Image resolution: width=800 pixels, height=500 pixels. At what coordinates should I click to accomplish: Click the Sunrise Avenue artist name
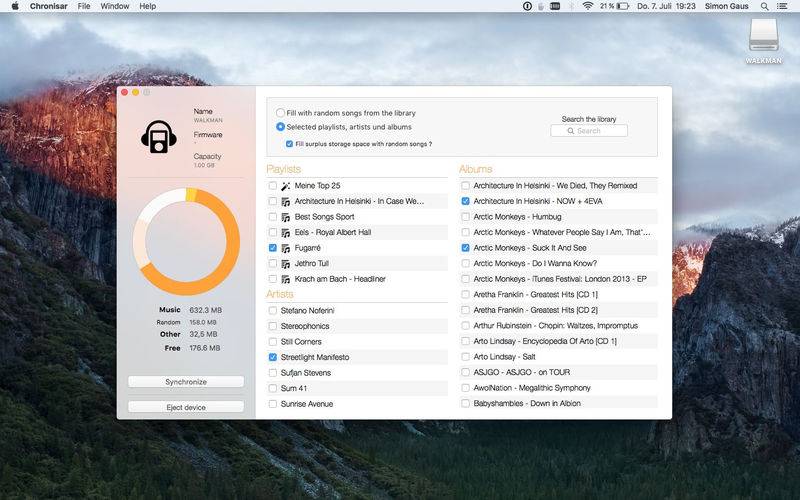307,404
